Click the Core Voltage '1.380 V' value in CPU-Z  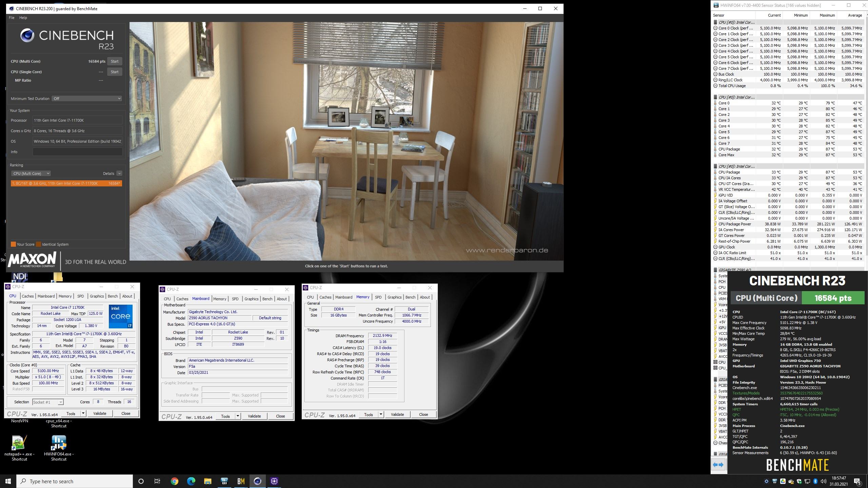tap(91, 326)
